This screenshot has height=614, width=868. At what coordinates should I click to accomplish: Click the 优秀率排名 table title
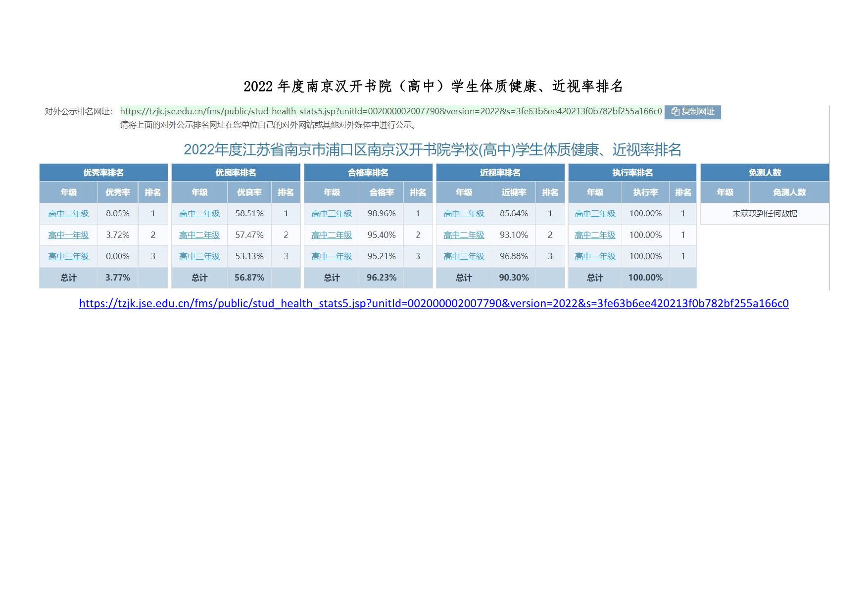[x=103, y=173]
